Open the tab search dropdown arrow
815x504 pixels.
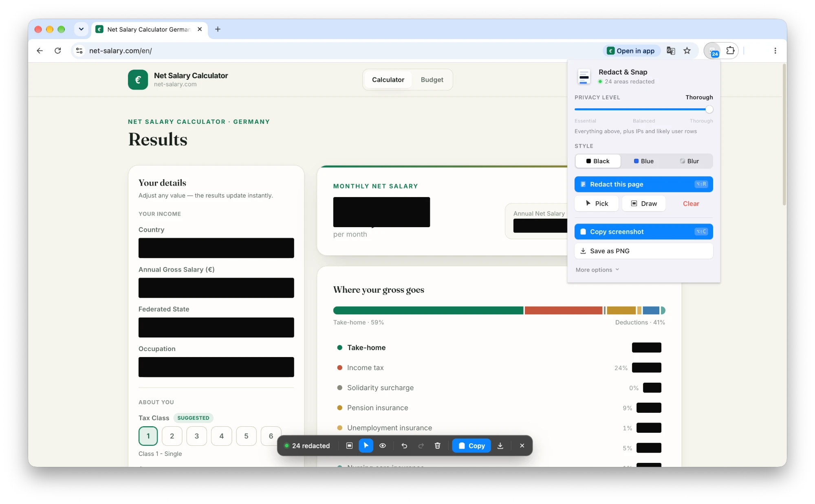[x=81, y=29]
